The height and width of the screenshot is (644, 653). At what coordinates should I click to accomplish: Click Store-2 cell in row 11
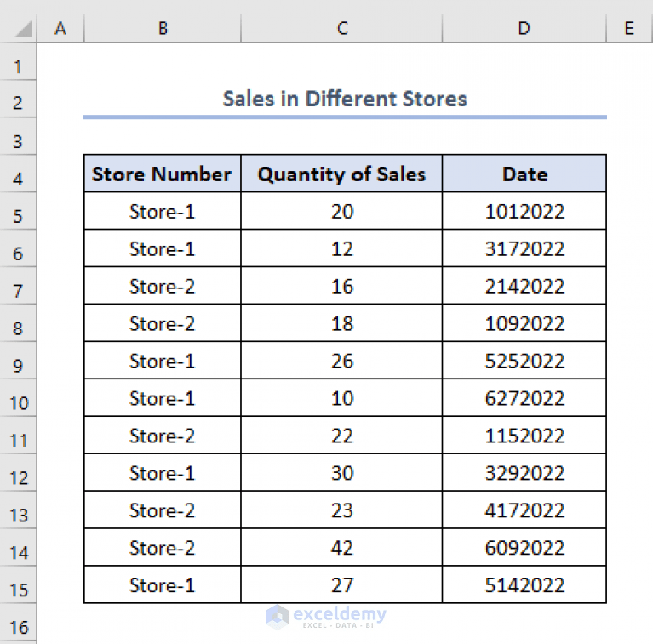pos(163,436)
